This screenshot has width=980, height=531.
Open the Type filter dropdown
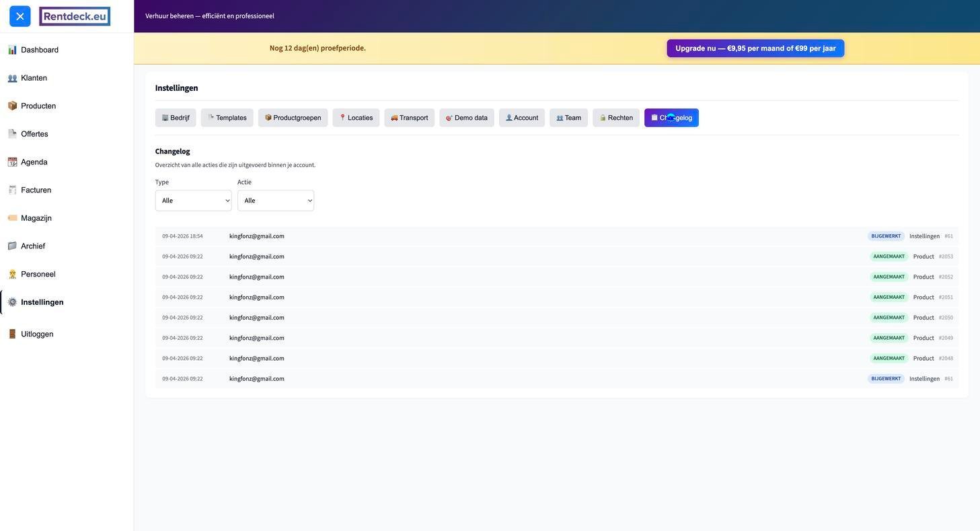[x=193, y=201]
